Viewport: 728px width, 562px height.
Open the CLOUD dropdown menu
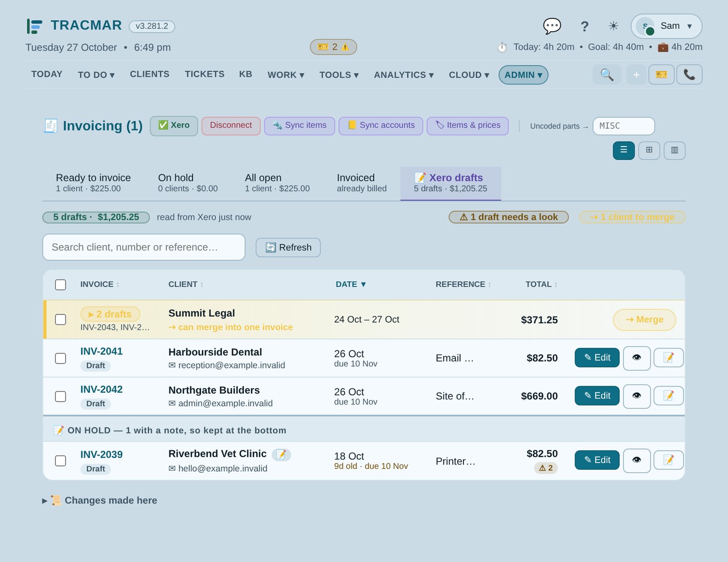[469, 75]
